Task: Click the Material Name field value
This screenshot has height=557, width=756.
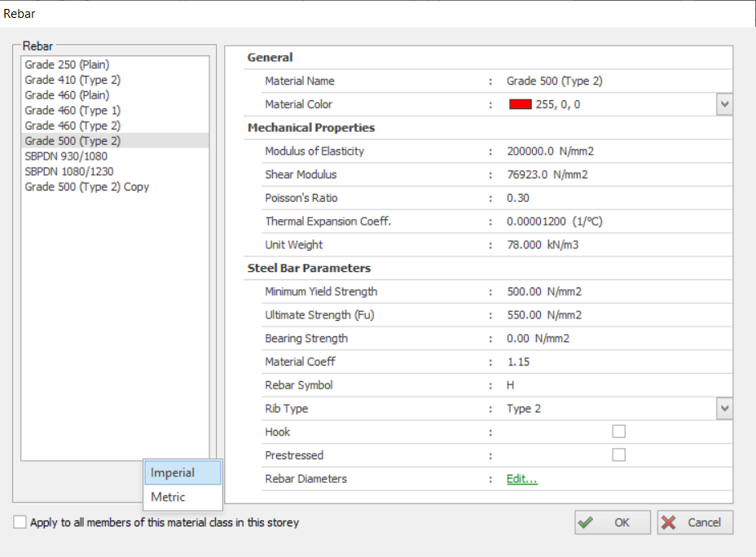Action: click(x=554, y=81)
